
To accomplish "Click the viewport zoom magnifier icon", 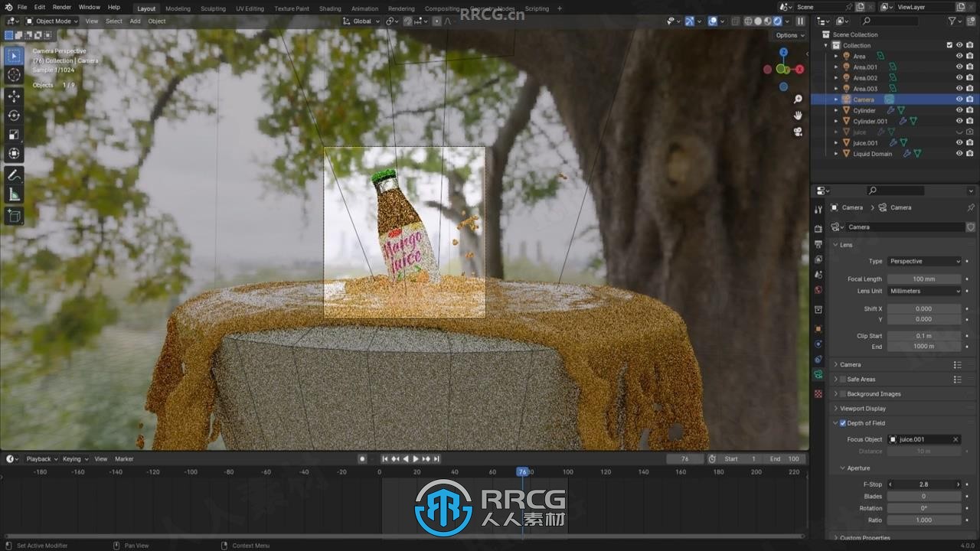I will click(798, 99).
